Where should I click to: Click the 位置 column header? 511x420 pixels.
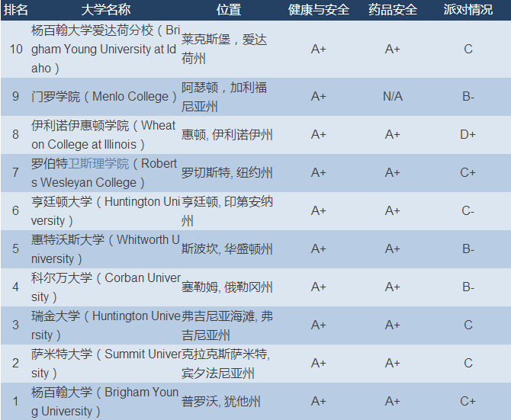tap(229, 10)
